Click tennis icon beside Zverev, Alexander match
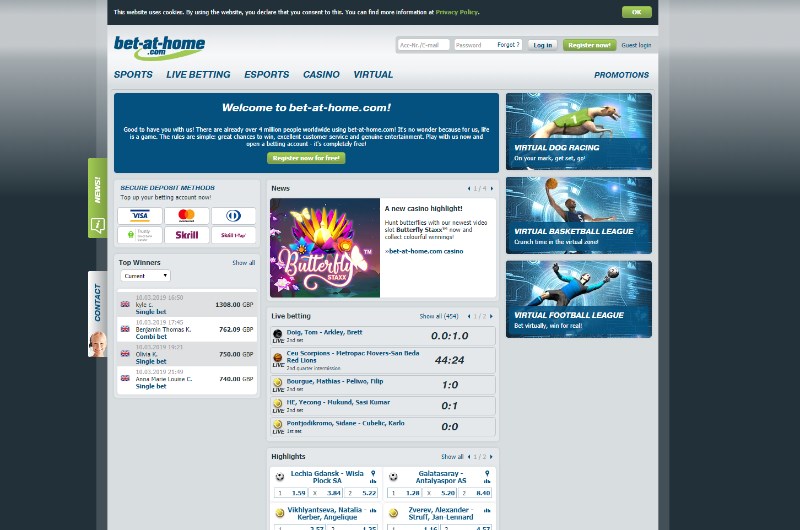The height and width of the screenshot is (530, 800). point(393,513)
